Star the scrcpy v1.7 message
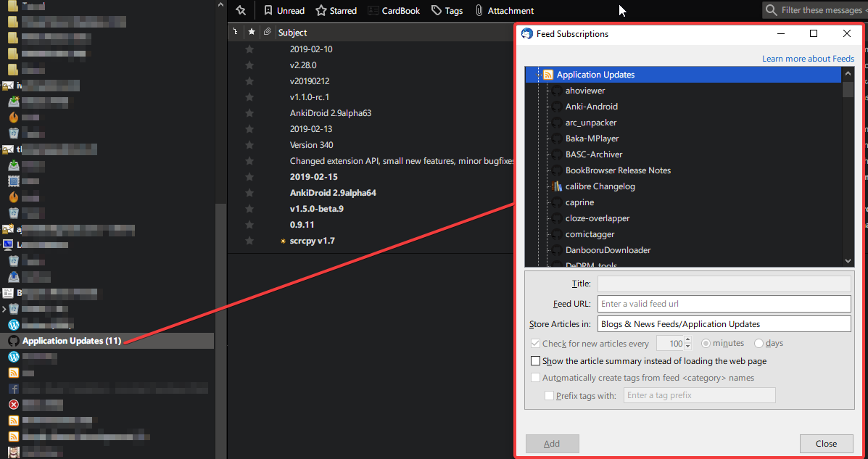The width and height of the screenshot is (868, 459). tap(249, 241)
